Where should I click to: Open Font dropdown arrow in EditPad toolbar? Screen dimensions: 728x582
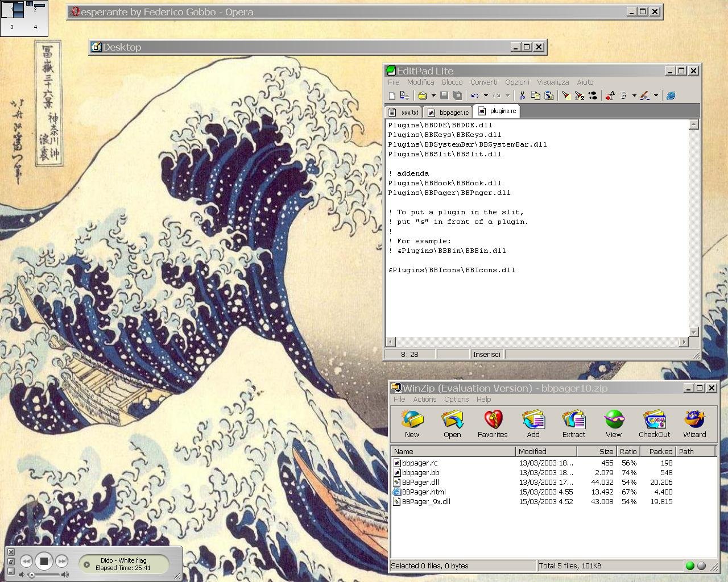(x=634, y=96)
